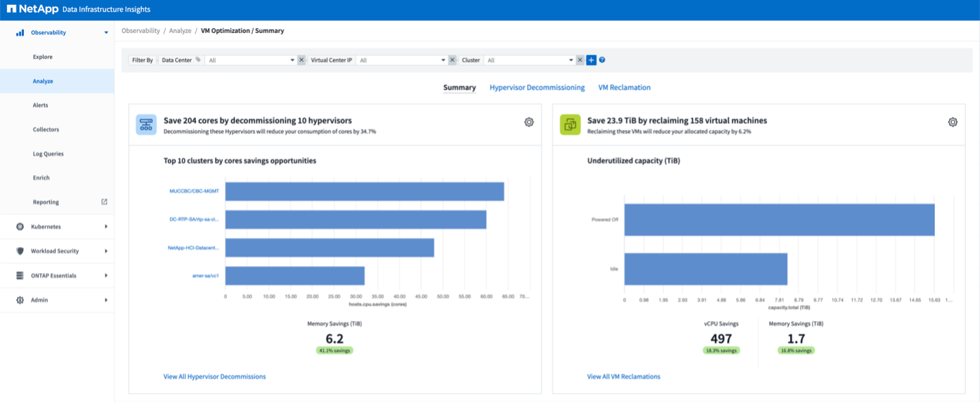Select Log Queries in sidebar
Image resolution: width=980 pixels, height=404 pixels.
pos(48,154)
